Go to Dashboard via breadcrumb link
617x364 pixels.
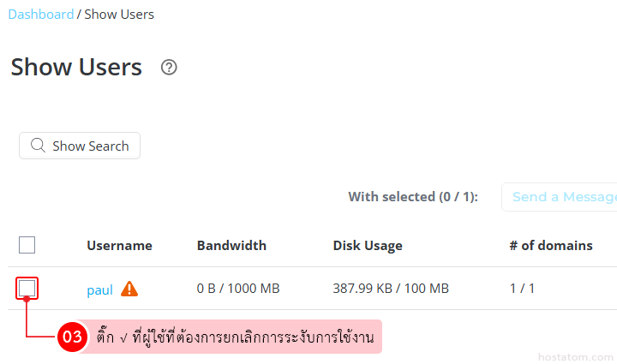click(40, 15)
